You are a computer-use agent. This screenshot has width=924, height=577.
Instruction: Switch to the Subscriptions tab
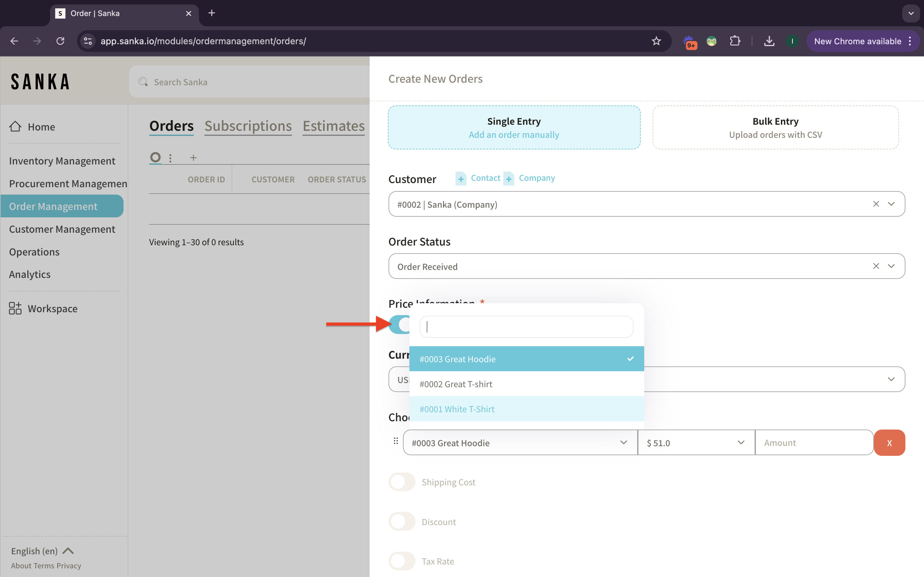pyautogui.click(x=248, y=126)
